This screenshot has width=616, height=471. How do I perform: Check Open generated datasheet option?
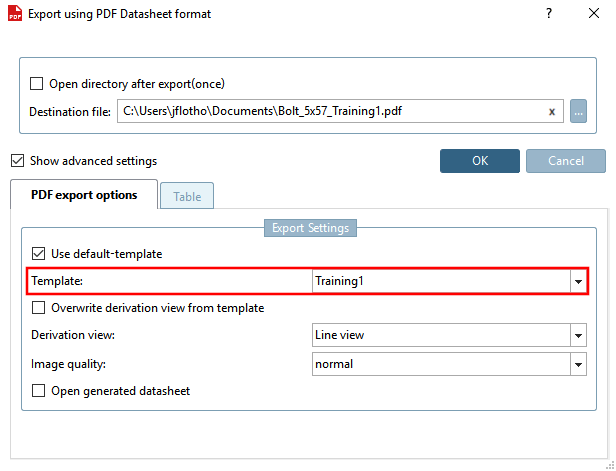(x=39, y=391)
